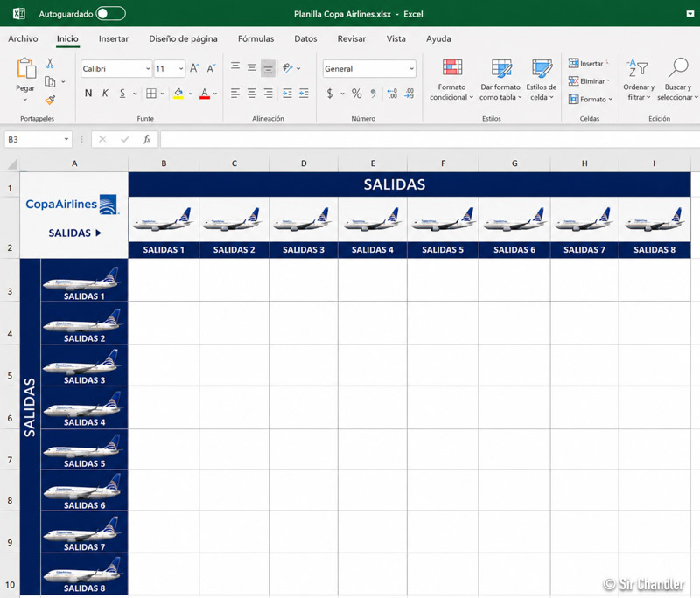Open the Ayuda tab
700x598 pixels.
[x=438, y=38]
